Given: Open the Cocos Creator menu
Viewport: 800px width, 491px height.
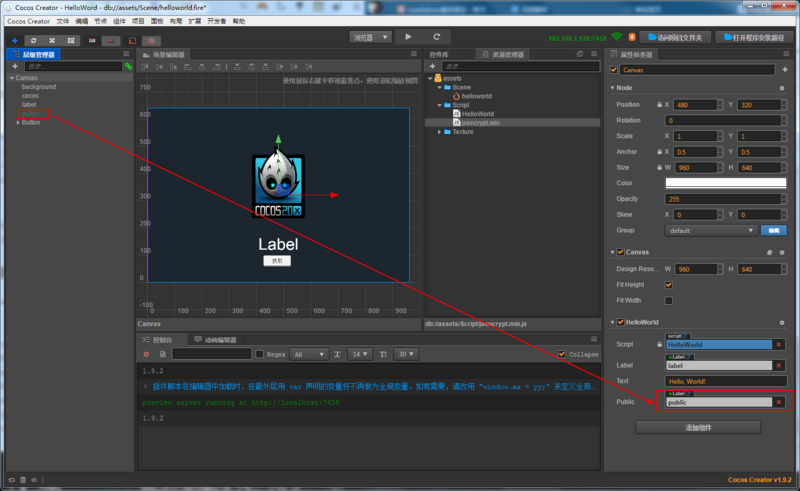Looking at the screenshot, I should pos(29,21).
